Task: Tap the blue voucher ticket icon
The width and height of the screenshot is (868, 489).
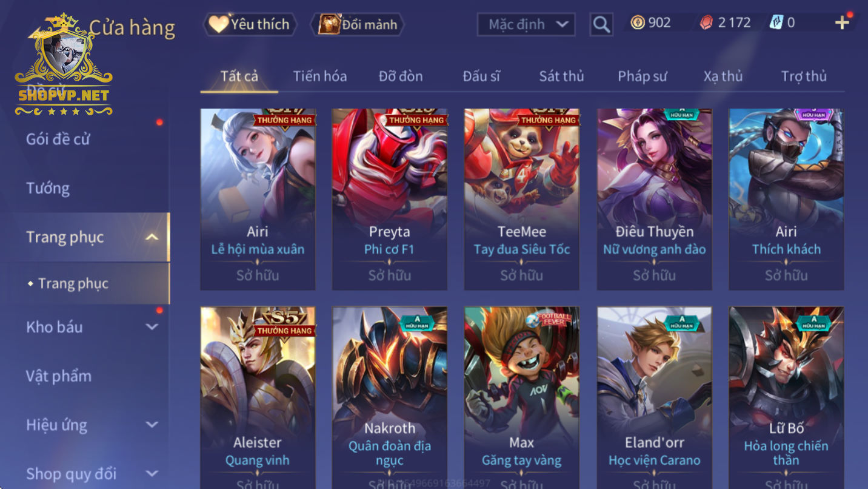Action: click(776, 22)
